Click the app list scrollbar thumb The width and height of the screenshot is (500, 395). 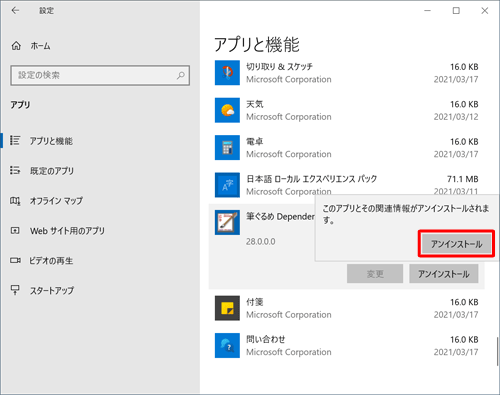[x=497, y=350]
